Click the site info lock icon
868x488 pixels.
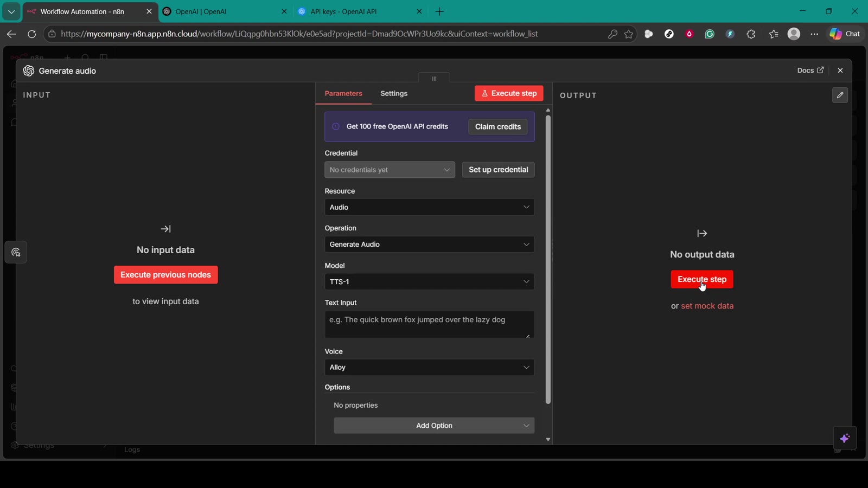click(52, 34)
